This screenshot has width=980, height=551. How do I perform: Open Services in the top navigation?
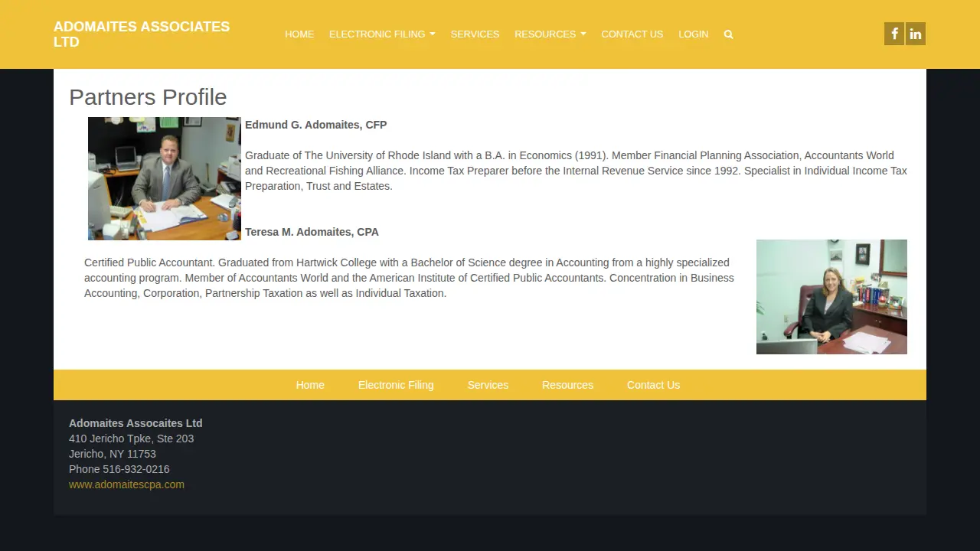click(475, 34)
